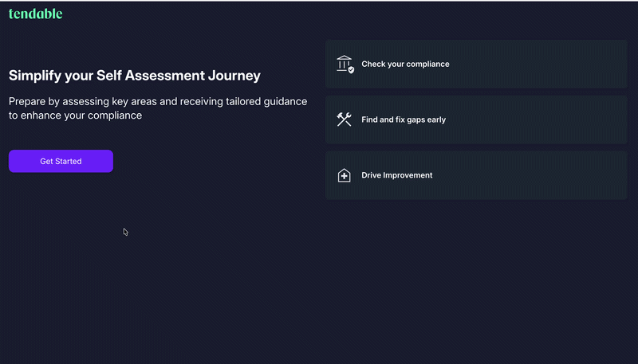Click the hammer and wrench tools icon

click(x=344, y=119)
